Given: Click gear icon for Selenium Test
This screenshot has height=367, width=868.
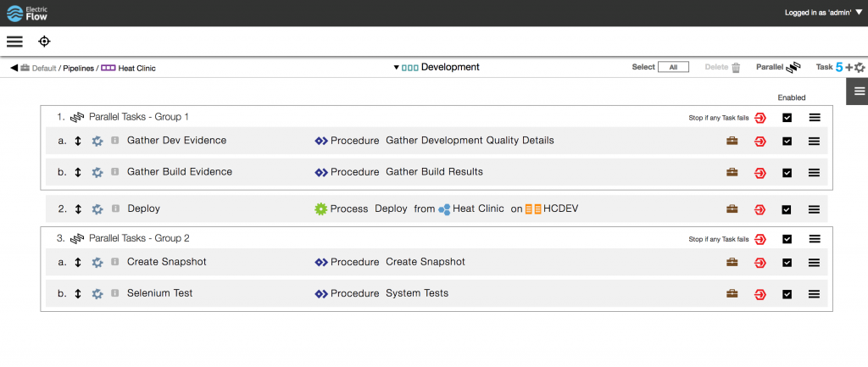Looking at the screenshot, I should click(x=97, y=294).
